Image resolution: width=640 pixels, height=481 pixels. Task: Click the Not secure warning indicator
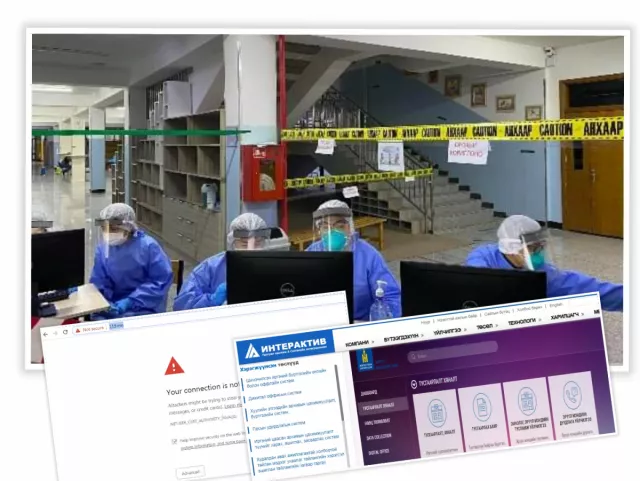coord(90,329)
